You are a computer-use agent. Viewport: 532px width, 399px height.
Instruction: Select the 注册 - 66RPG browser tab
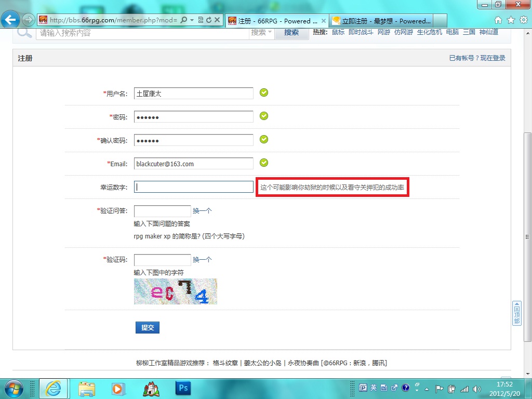[277, 21]
